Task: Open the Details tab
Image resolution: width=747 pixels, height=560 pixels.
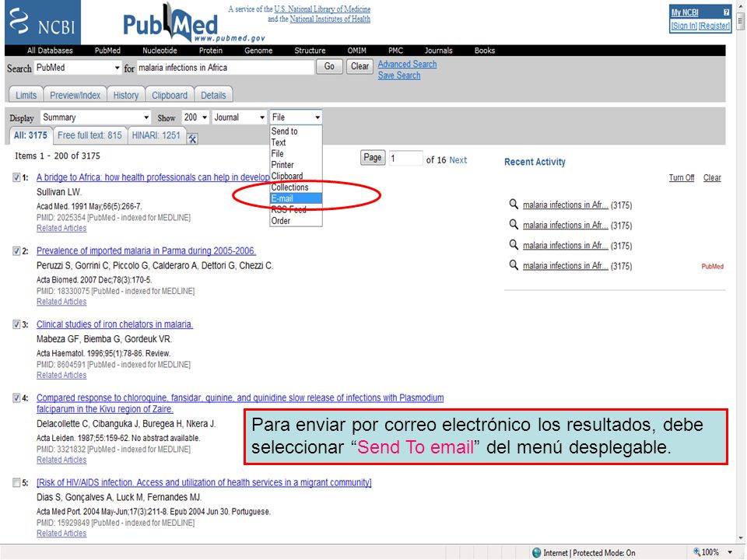Action: [x=213, y=95]
